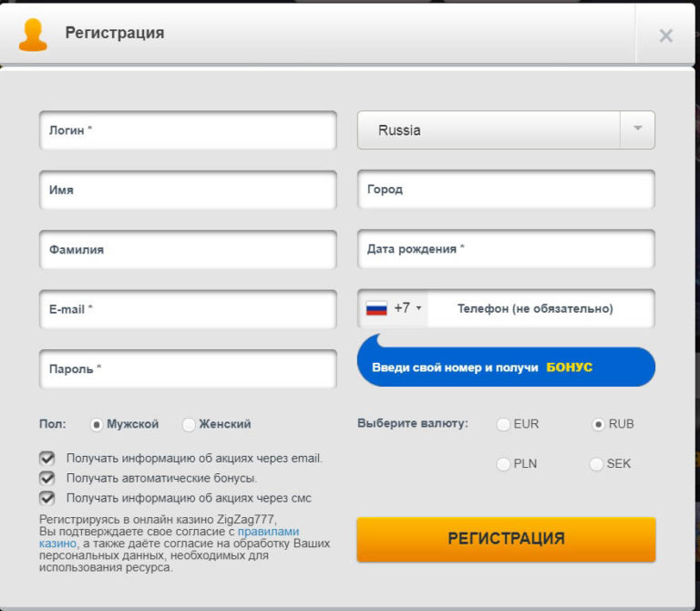This screenshot has width=700, height=611.
Task: Close the registration dialog with X
Action: [x=665, y=36]
